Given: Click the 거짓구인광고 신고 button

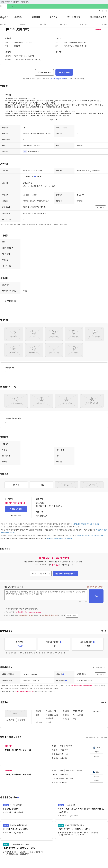Looking at the screenshot, I should pos(100,667).
